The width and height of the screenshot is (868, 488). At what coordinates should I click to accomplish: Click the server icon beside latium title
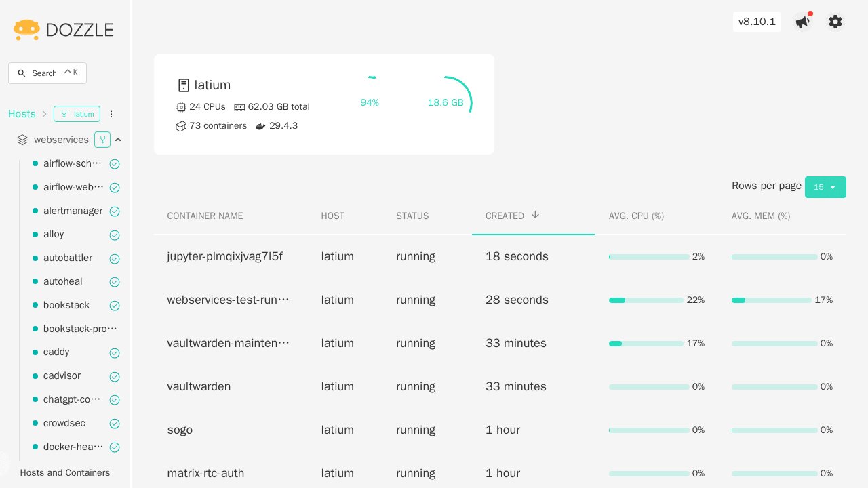click(x=183, y=85)
